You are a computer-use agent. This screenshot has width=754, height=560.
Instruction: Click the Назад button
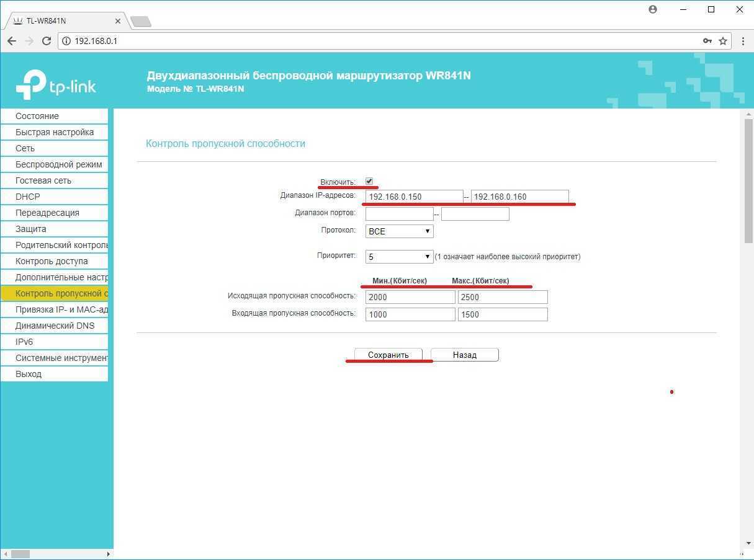pos(465,355)
